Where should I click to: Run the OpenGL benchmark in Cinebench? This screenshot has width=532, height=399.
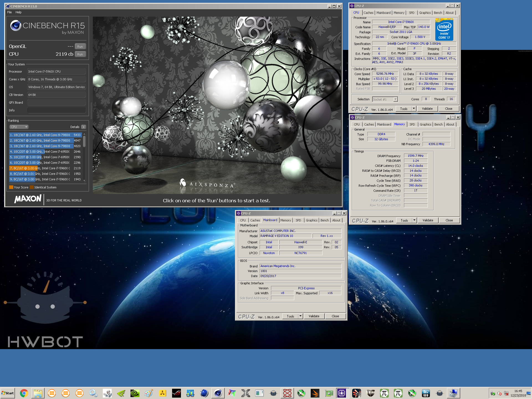tap(80, 47)
